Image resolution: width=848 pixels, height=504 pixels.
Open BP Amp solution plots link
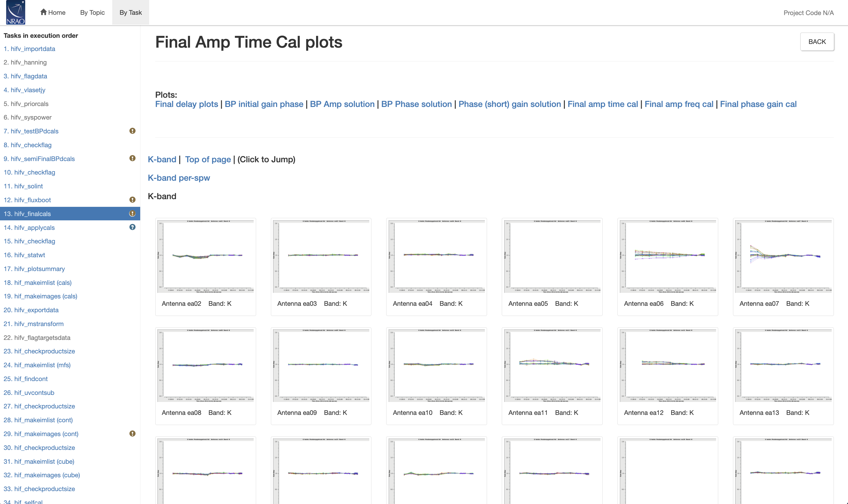point(342,104)
